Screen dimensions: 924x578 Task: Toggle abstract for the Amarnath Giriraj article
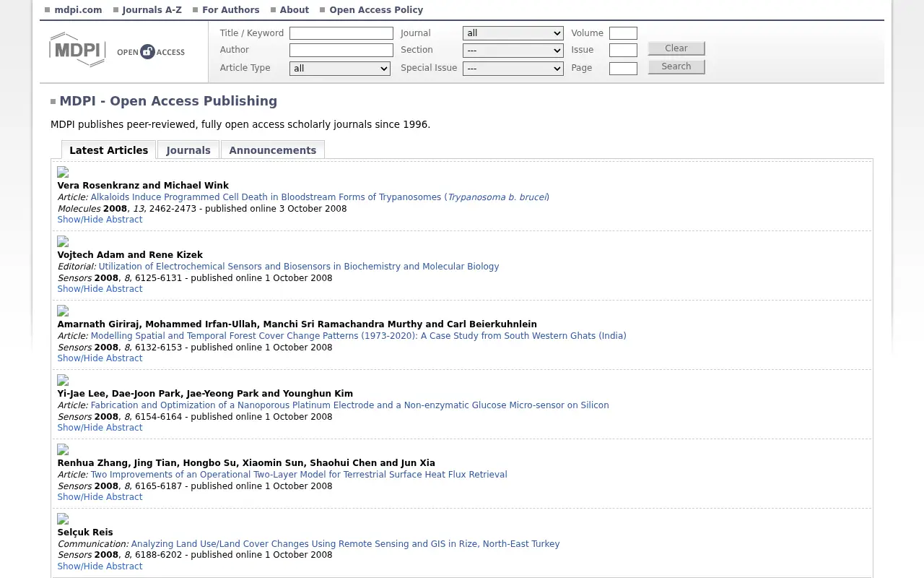[x=100, y=358]
